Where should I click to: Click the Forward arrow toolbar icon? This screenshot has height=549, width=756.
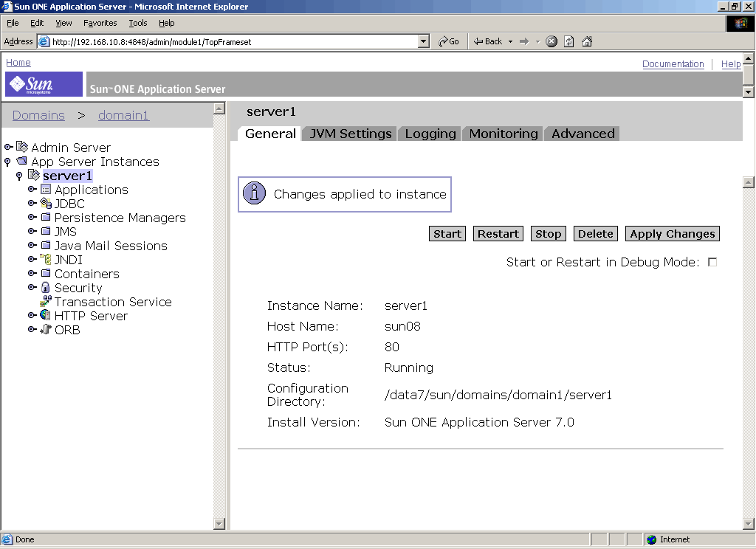pyautogui.click(x=524, y=41)
